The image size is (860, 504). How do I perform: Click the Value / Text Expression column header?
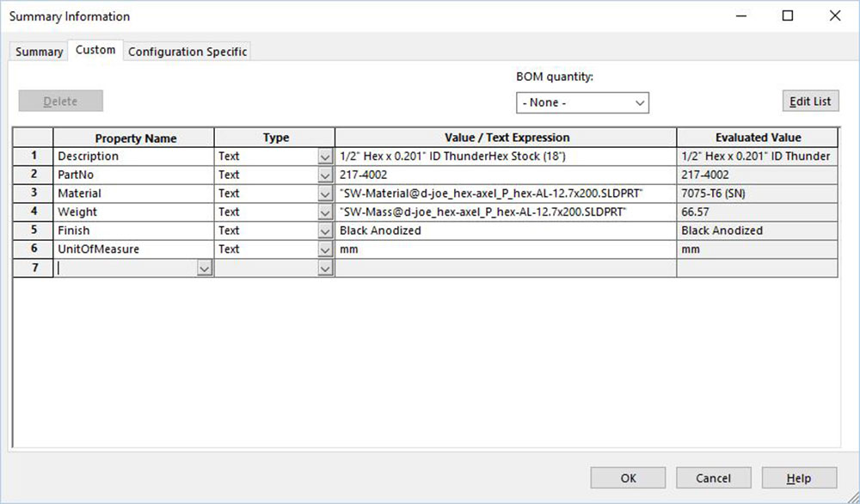[x=506, y=138]
